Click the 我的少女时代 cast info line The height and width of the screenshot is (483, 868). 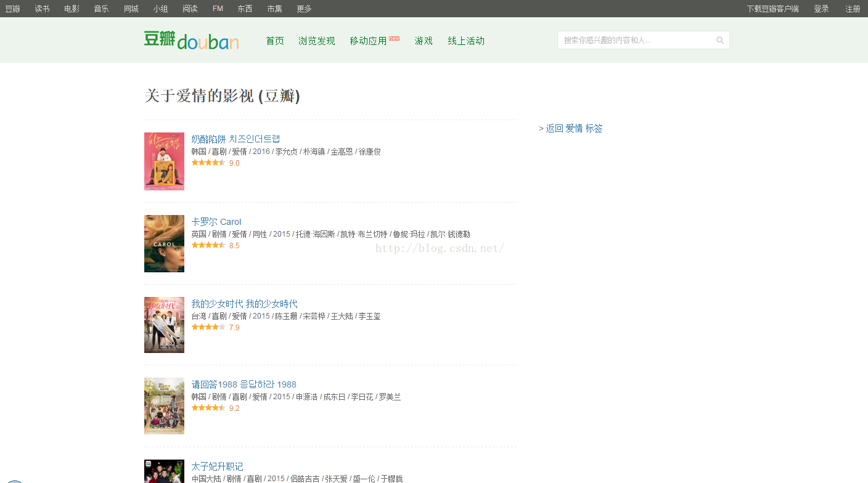(x=286, y=316)
